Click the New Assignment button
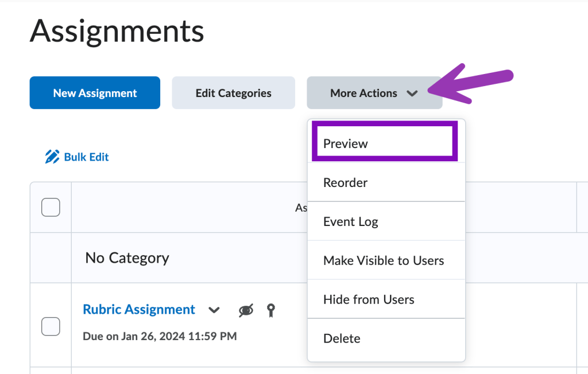 95,93
